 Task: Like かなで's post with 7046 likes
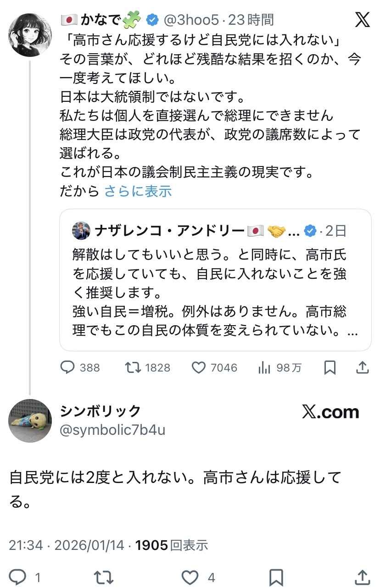coord(199,367)
